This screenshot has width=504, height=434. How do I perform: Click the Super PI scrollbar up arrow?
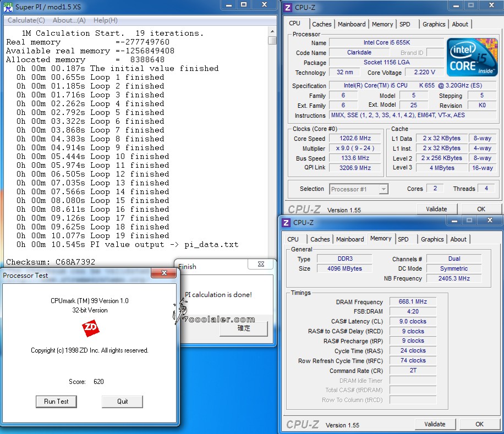pos(272,31)
